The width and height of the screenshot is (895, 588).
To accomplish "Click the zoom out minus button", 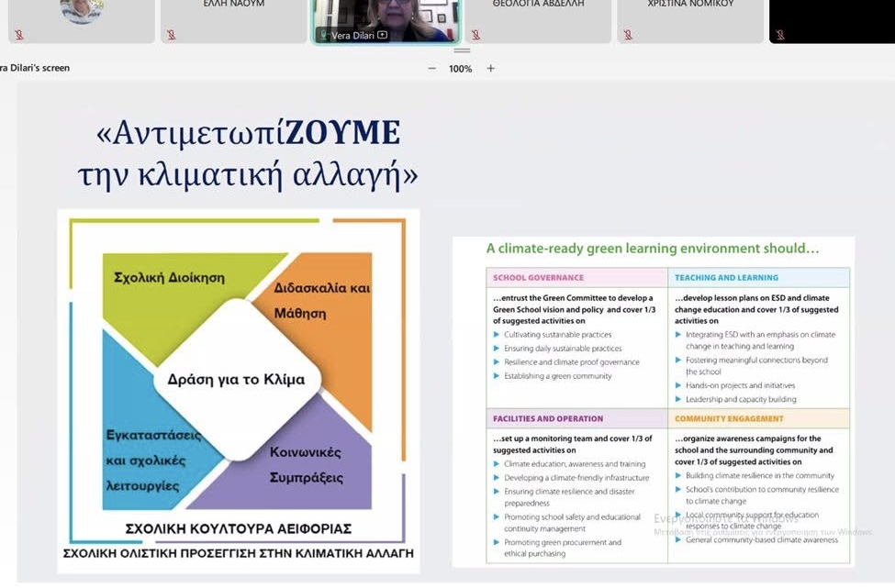I will coord(431,69).
